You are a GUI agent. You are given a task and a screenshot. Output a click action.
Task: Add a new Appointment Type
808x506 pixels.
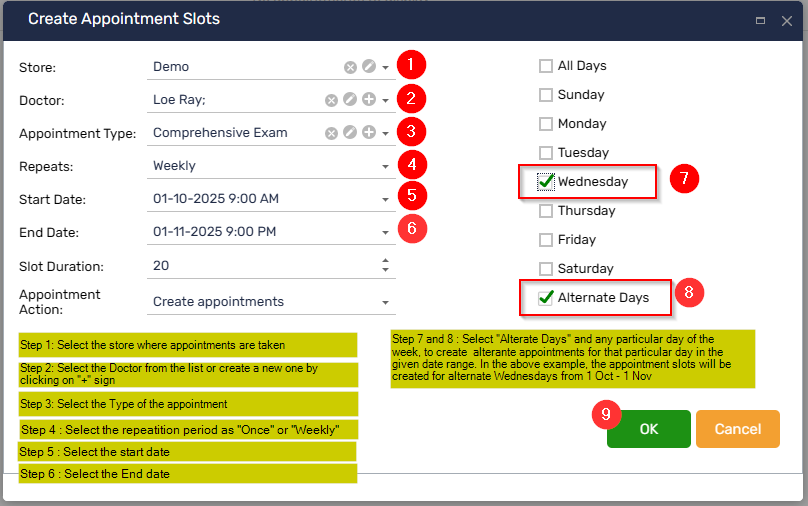click(x=368, y=133)
